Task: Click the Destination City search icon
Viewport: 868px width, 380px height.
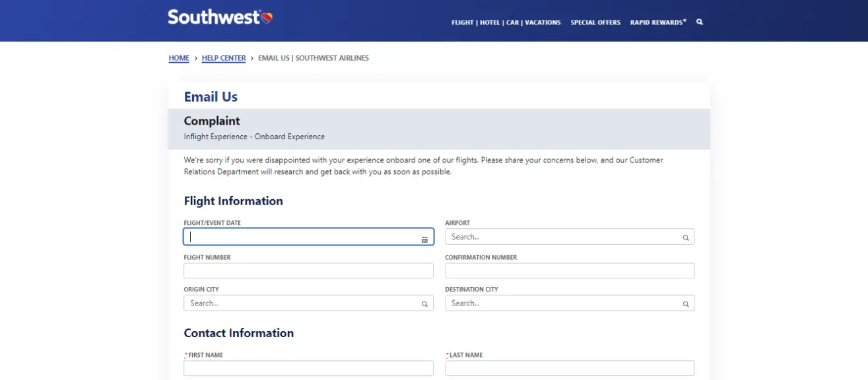Action: (686, 304)
